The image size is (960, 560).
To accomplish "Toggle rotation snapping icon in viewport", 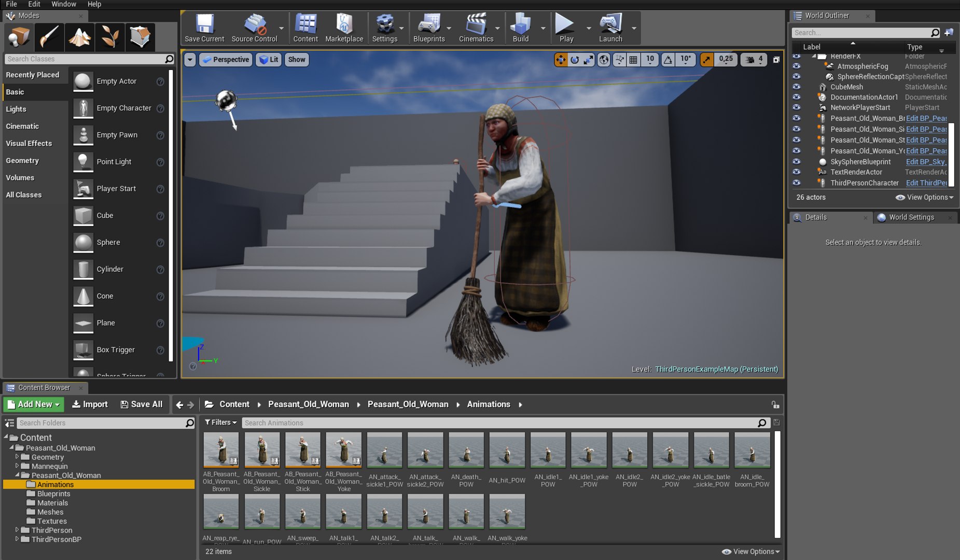I will tap(668, 60).
